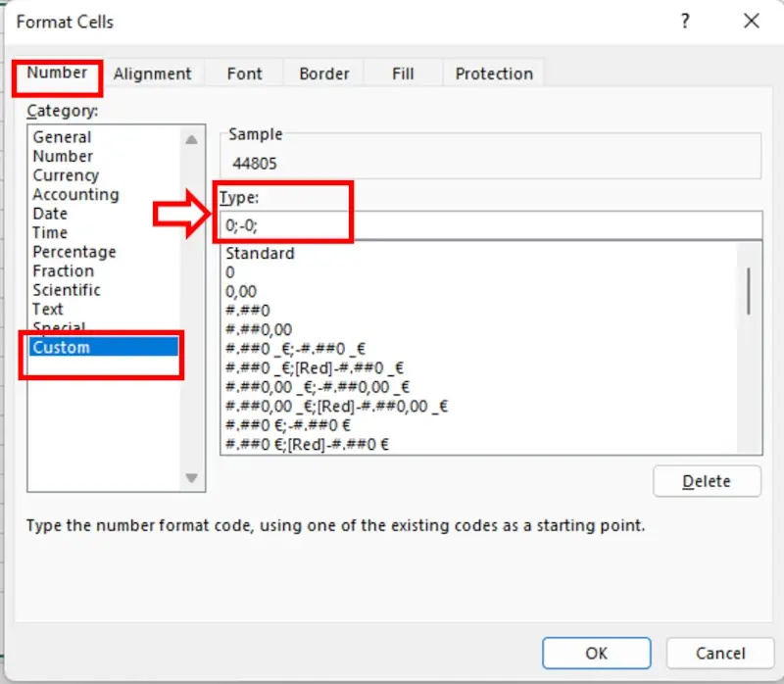Select the Fill tab
Image resolution: width=784 pixels, height=684 pixels.
(x=403, y=73)
